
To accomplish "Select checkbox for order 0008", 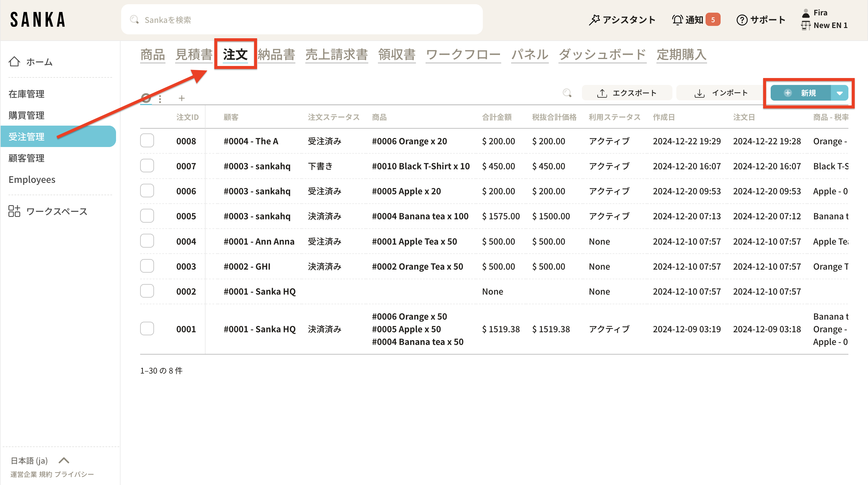I will [x=147, y=141].
